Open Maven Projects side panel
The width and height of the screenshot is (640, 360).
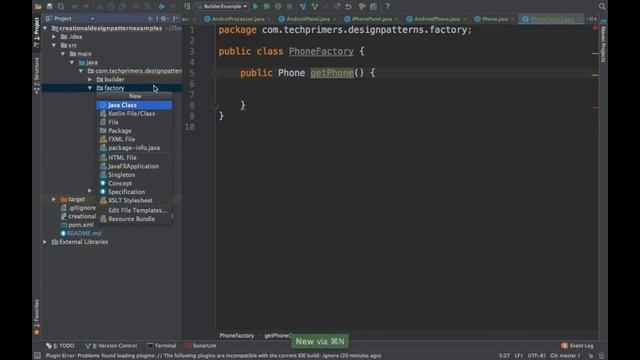[603, 42]
